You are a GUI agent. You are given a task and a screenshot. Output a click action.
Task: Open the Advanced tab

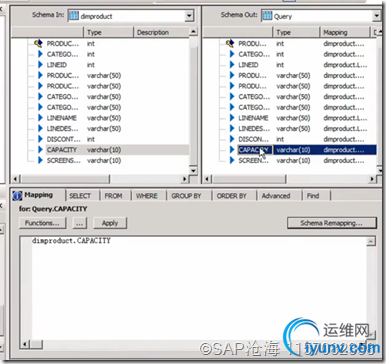coord(276,196)
